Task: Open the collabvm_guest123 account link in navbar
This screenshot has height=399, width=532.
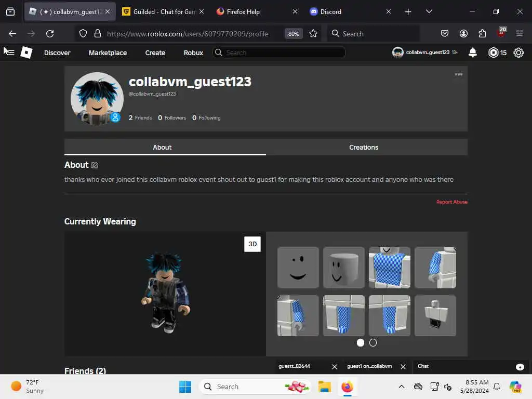Action: (x=425, y=52)
